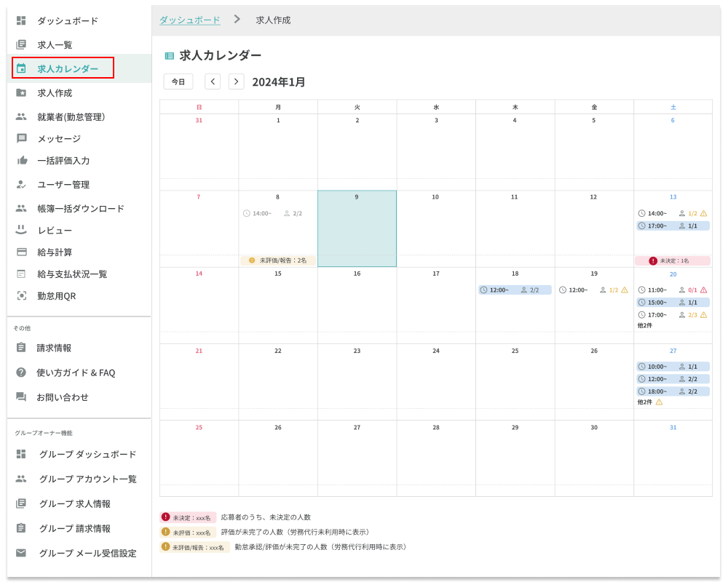Click the 給与計算 card icon
728x582 pixels.
(x=21, y=252)
